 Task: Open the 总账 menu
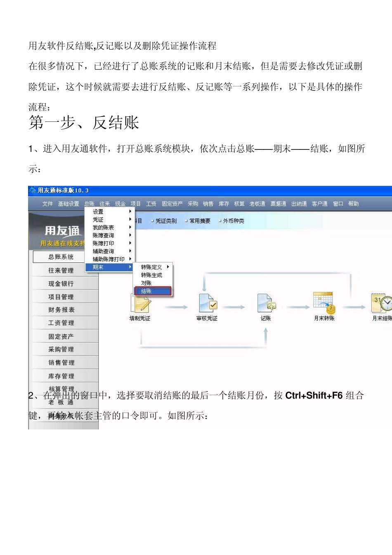click(90, 204)
